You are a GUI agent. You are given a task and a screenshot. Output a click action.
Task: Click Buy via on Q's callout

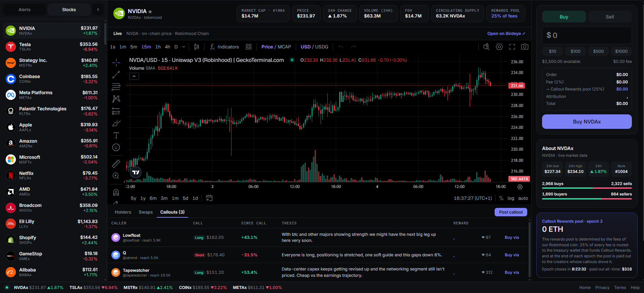(x=512, y=255)
